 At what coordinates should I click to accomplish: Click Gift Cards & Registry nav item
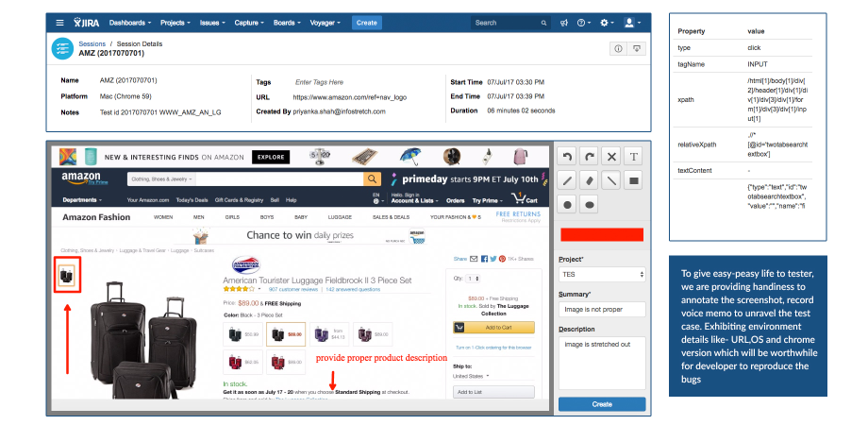coord(239,200)
